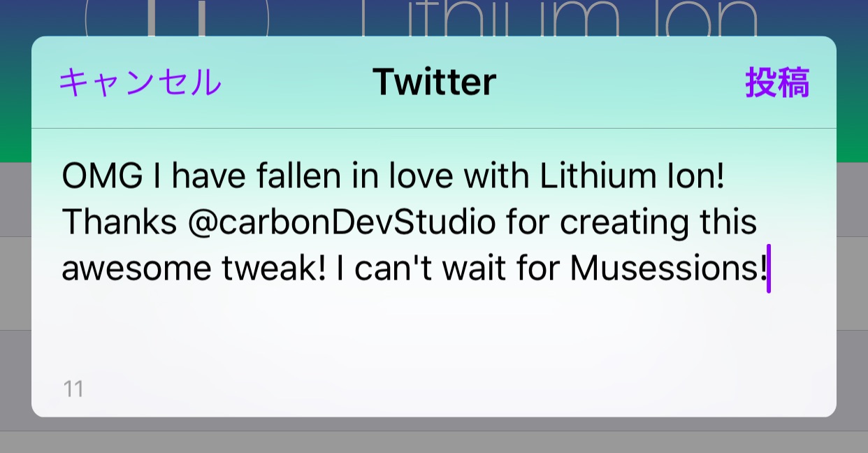Tap the キャンセル cancel button
This screenshot has width=868, height=453.
[140, 82]
